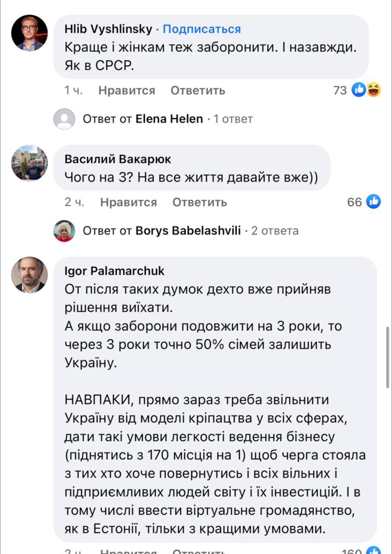
Task: View reaction icons on Hlib Vyshlinsky's comment
Action: point(366,90)
